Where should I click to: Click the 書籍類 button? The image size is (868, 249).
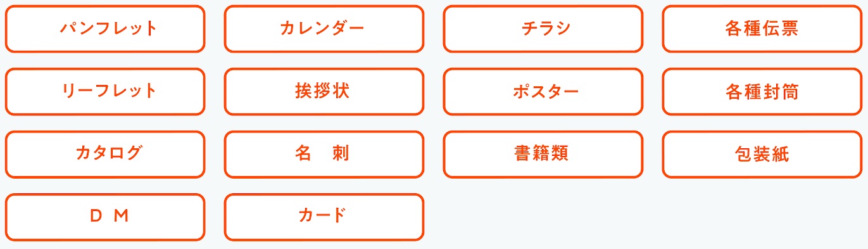(x=543, y=154)
